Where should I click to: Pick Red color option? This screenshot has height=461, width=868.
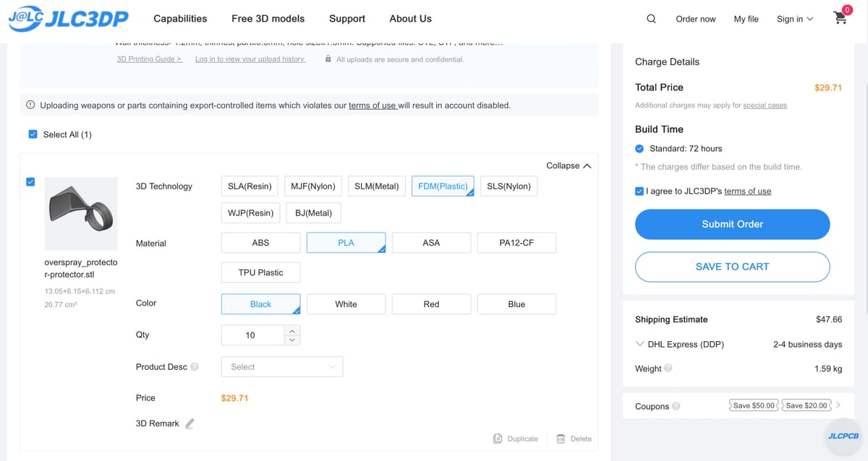(x=431, y=304)
